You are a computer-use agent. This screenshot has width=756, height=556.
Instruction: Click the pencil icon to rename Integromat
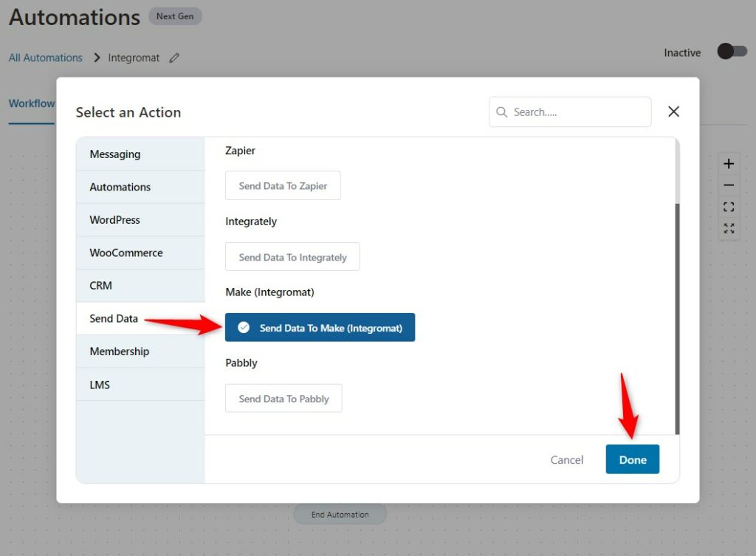point(174,58)
